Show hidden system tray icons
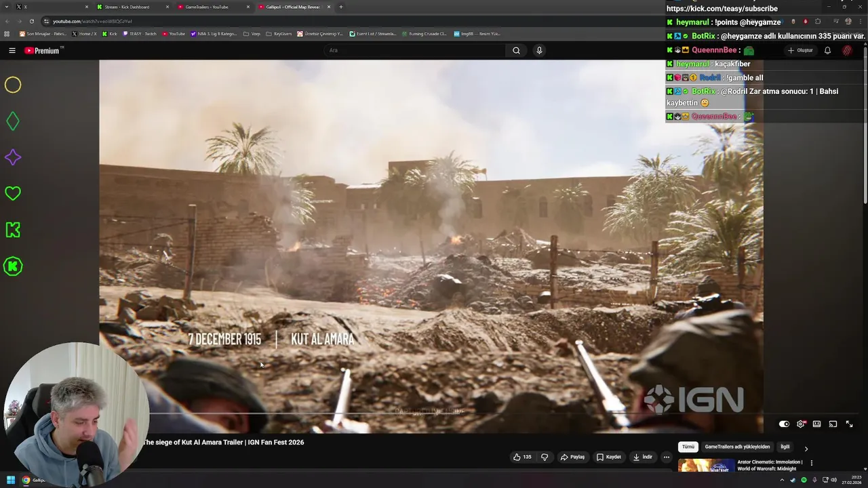The height and width of the screenshot is (488, 868). 782,480
